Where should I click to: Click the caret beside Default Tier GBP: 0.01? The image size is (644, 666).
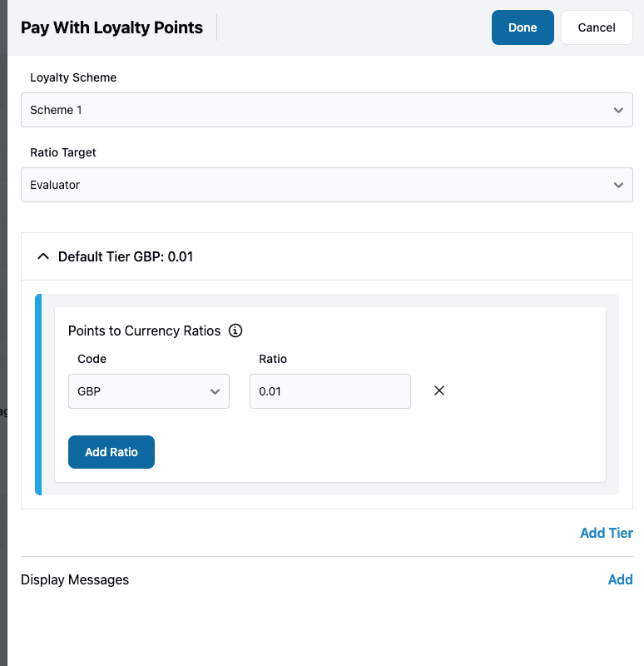coord(43,256)
